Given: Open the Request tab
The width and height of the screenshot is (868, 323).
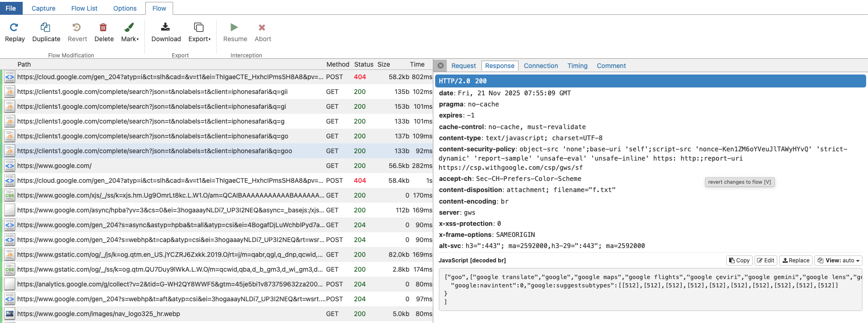Looking at the screenshot, I should tap(463, 66).
